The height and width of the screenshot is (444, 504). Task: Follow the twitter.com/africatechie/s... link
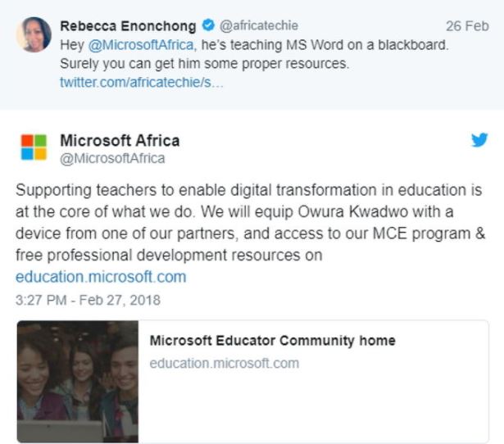click(141, 83)
